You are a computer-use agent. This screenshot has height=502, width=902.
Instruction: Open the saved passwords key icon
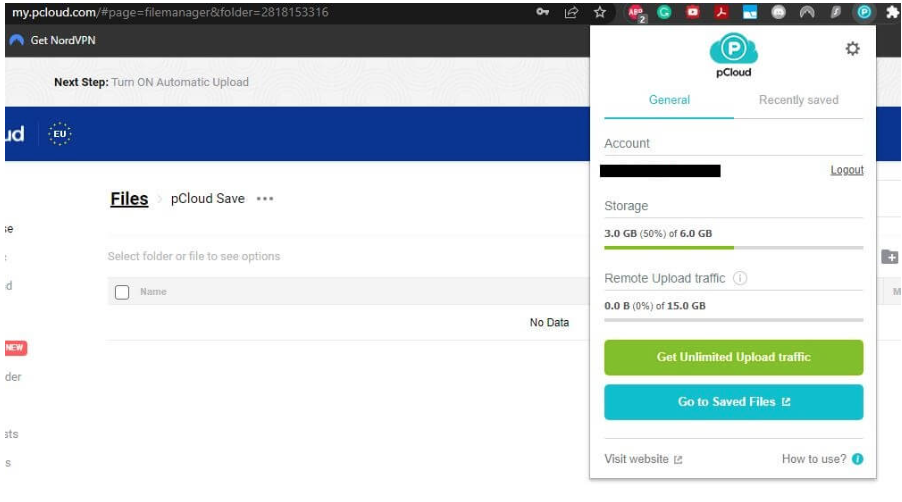click(x=542, y=12)
